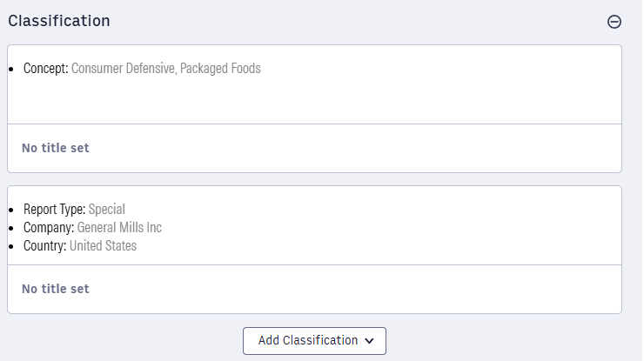Click the bullet beside Company
Image resolution: width=644 pixels, height=361 pixels.
pos(10,228)
